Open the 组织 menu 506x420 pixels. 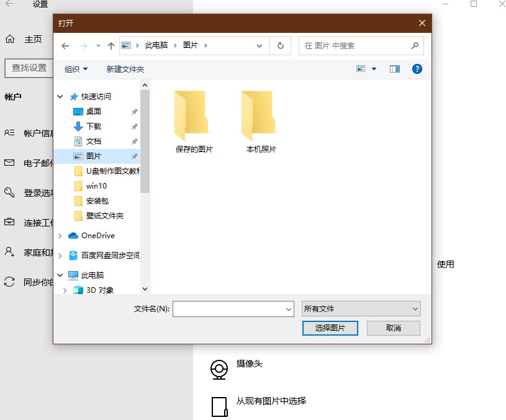click(x=76, y=69)
